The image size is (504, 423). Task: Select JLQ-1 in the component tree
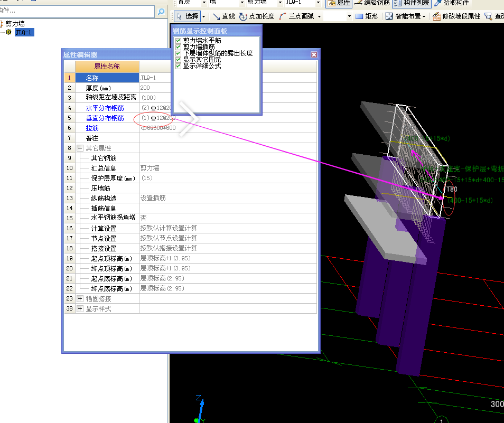(x=24, y=32)
